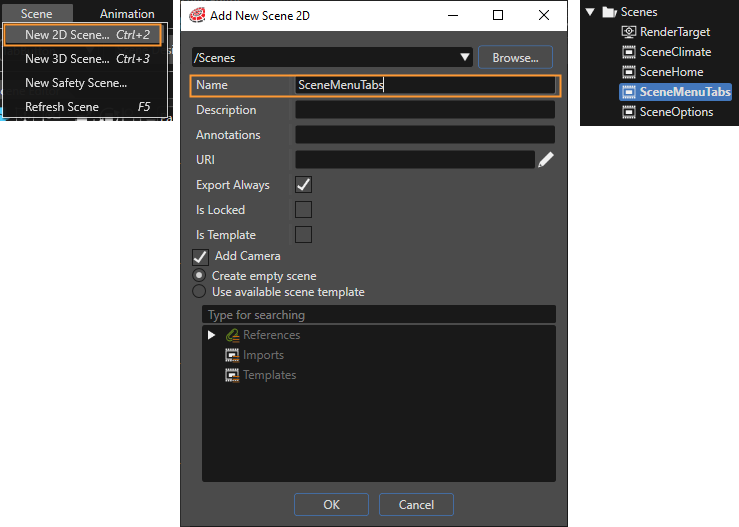The width and height of the screenshot is (739, 527).
Task: Collapse the Scenes folder tree
Action: tap(590, 12)
